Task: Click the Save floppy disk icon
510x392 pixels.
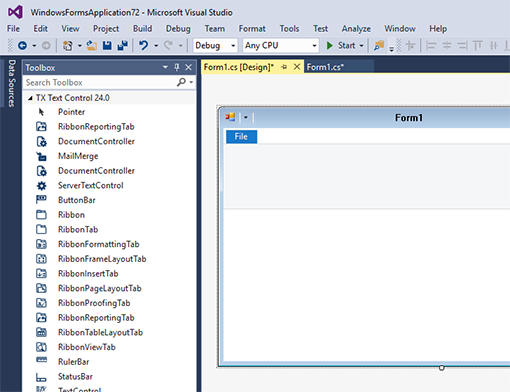Action: [107, 45]
